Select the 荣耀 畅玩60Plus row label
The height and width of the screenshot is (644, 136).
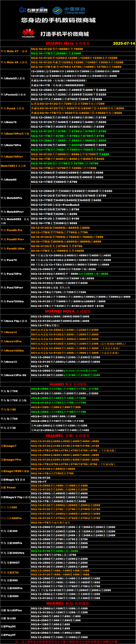(x=11, y=610)
